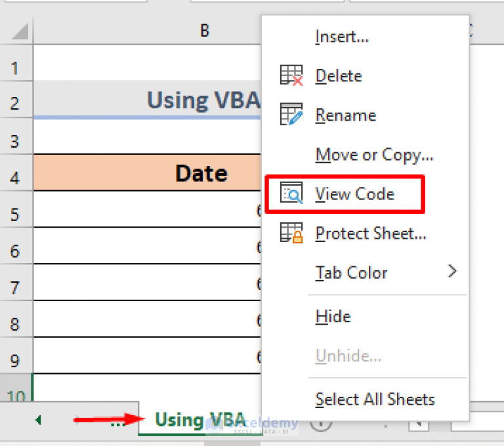Click Select All Sheets option
The height and width of the screenshot is (446, 504).
tap(365, 399)
